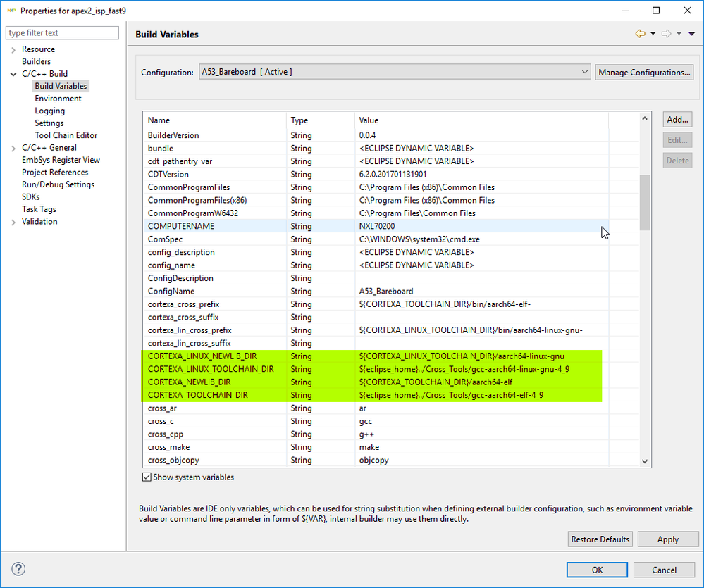Open the back history dropdown arrow
Screen dimensions: 704x588
tap(653, 34)
